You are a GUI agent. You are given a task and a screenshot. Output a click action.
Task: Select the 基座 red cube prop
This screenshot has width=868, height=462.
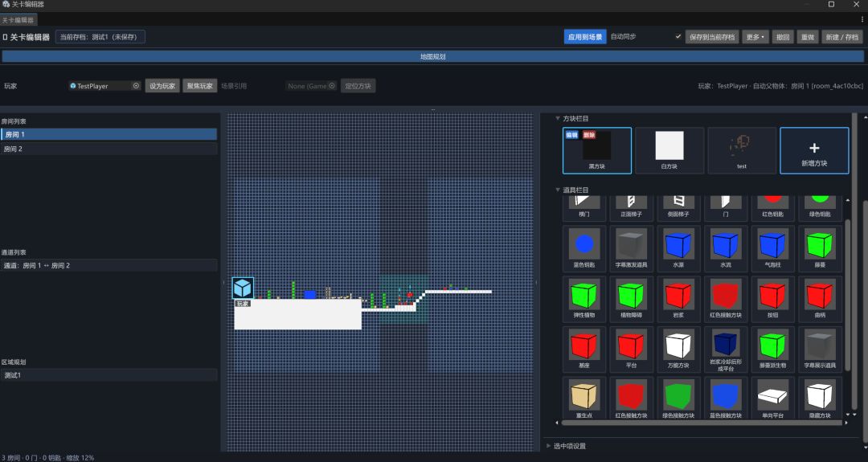click(x=584, y=350)
